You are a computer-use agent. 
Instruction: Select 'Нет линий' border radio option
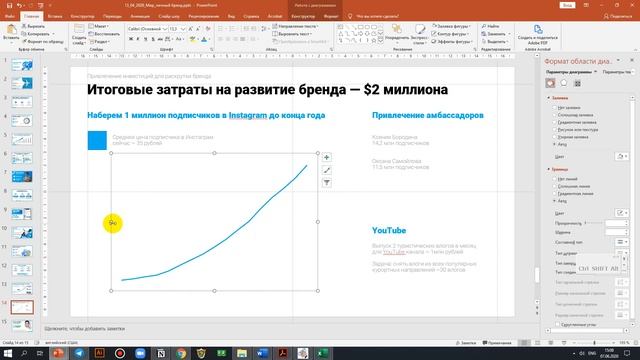pos(565,179)
